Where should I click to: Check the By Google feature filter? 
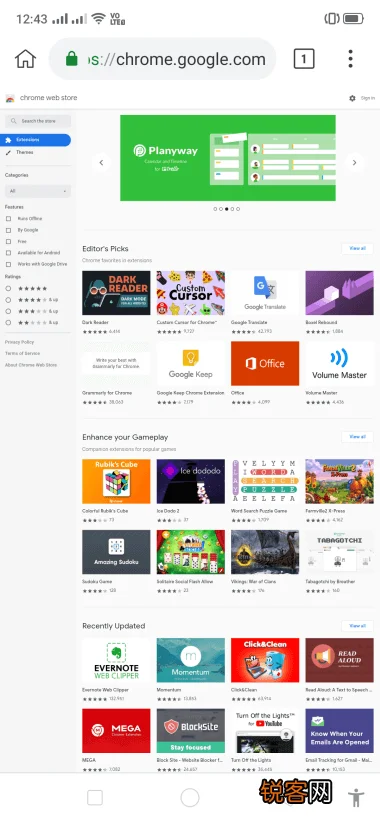pos(8,230)
